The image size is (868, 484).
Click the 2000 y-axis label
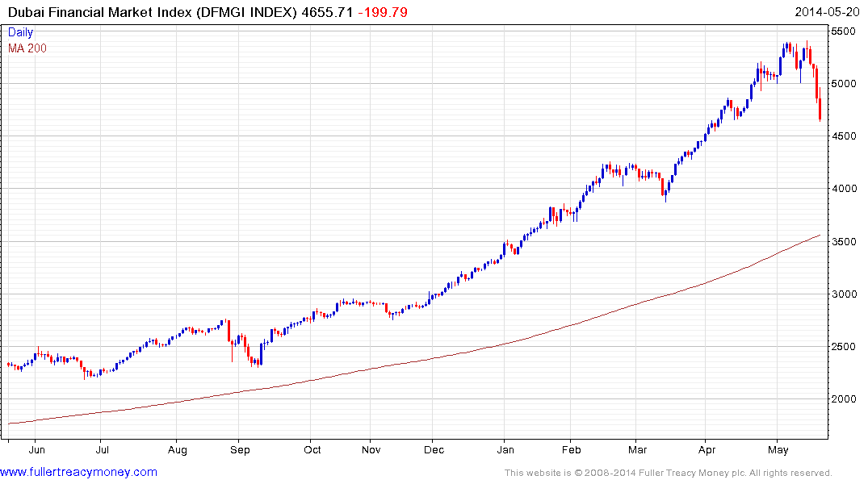click(845, 398)
